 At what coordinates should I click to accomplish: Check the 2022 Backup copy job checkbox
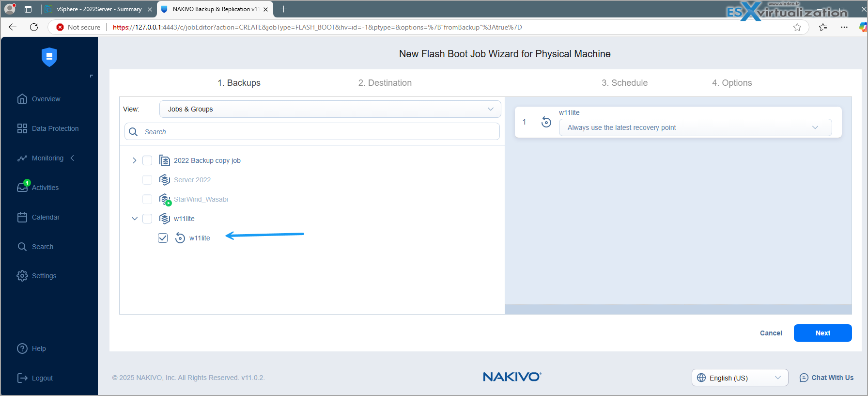tap(147, 160)
